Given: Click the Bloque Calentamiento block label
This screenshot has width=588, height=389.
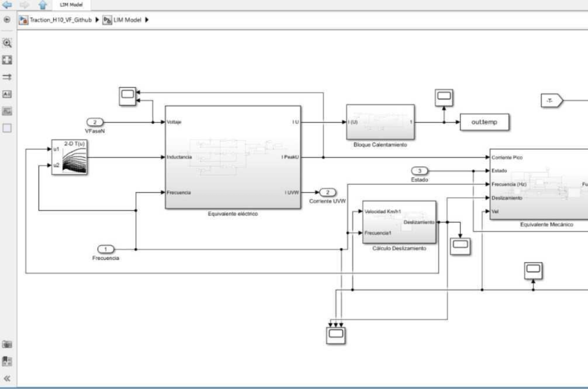Looking at the screenshot, I should tap(380, 145).
